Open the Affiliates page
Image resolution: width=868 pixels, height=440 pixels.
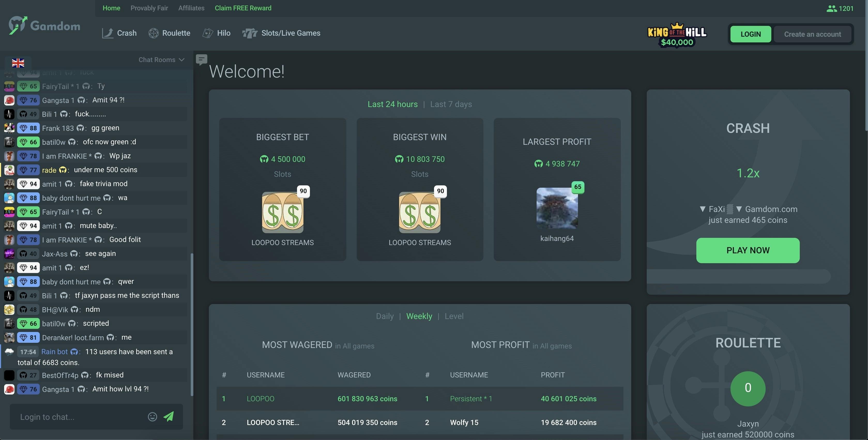tap(191, 8)
